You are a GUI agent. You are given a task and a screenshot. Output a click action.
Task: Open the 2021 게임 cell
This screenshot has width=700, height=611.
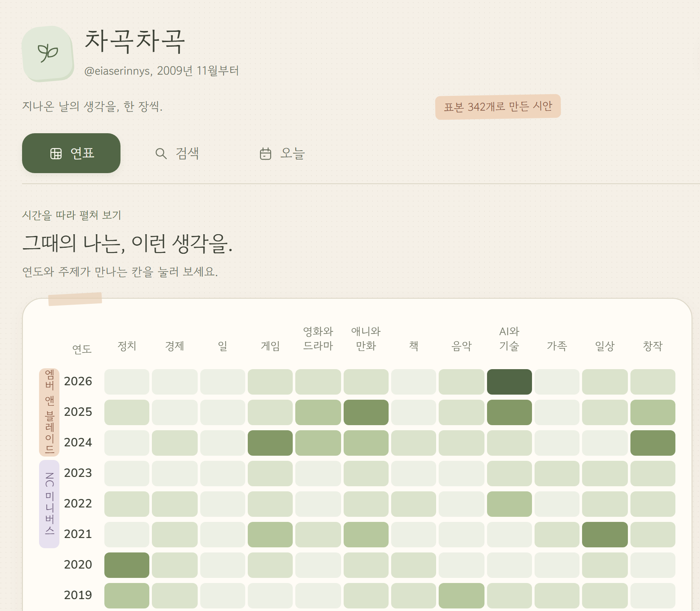click(x=270, y=535)
